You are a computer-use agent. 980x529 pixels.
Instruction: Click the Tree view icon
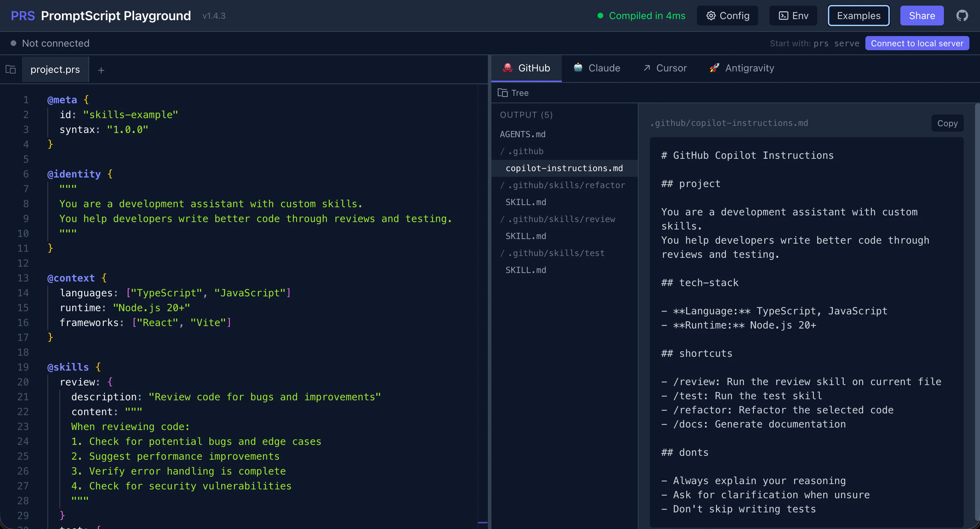point(503,92)
